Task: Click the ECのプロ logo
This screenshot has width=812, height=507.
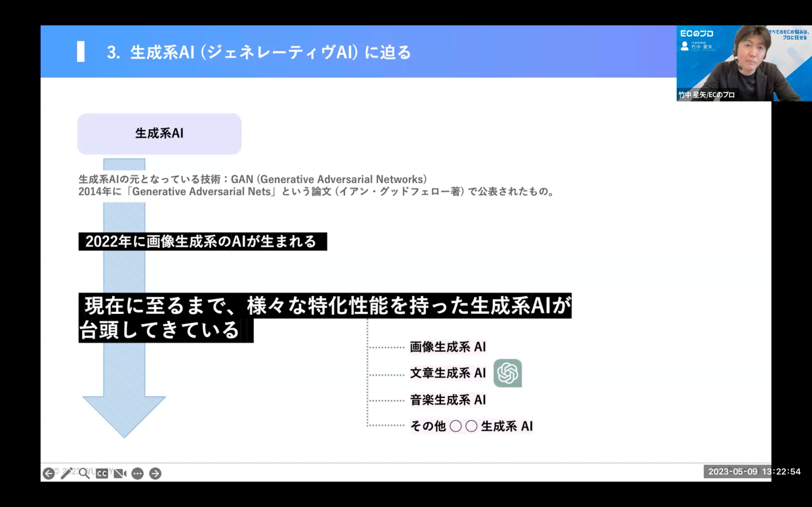Action: (697, 34)
